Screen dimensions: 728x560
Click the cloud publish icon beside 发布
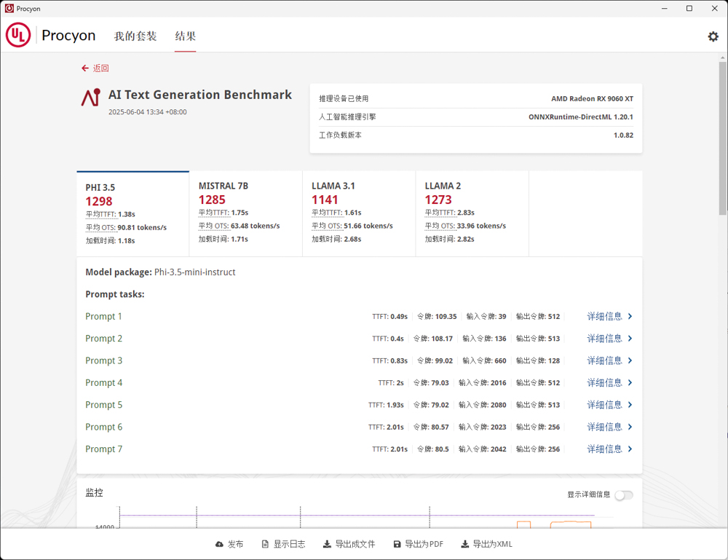pos(219,544)
